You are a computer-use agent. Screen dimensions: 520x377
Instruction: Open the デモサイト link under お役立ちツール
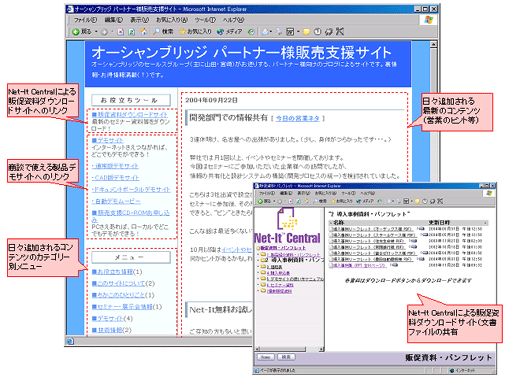(107, 140)
